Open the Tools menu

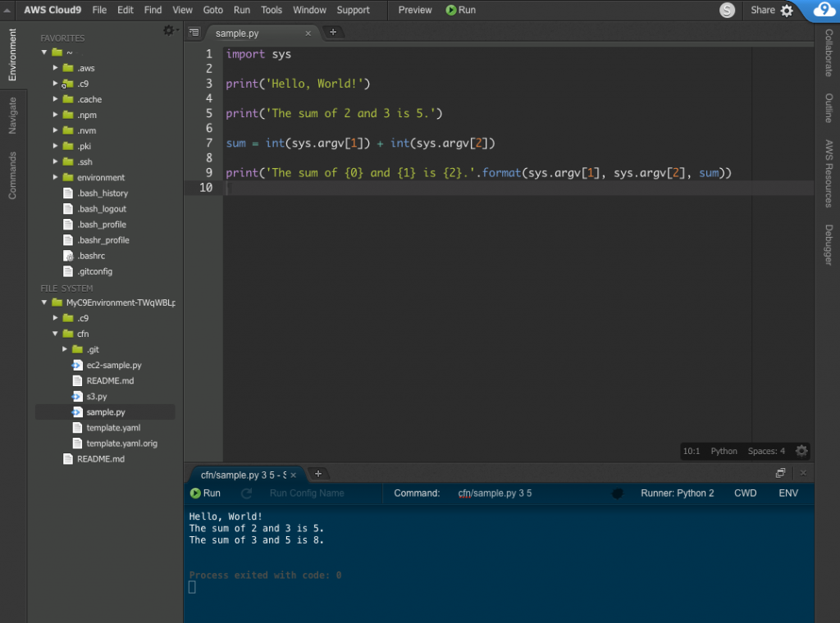(x=272, y=10)
